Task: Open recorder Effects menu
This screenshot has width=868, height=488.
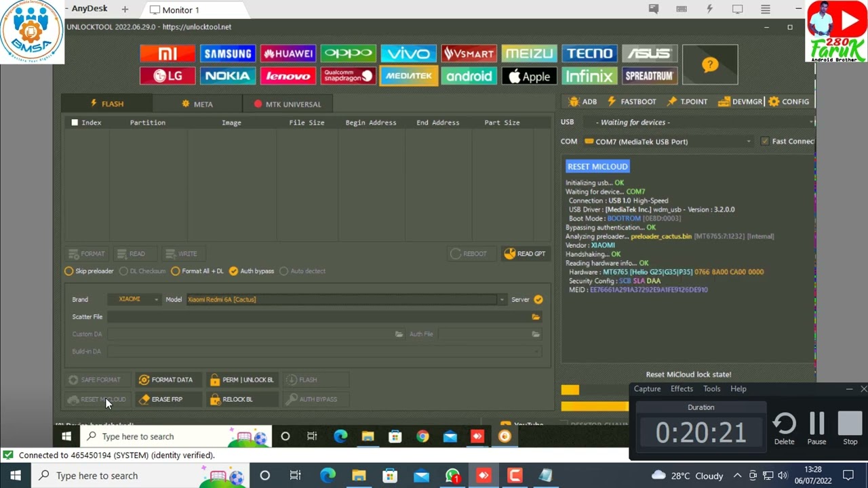Action: [682, 389]
